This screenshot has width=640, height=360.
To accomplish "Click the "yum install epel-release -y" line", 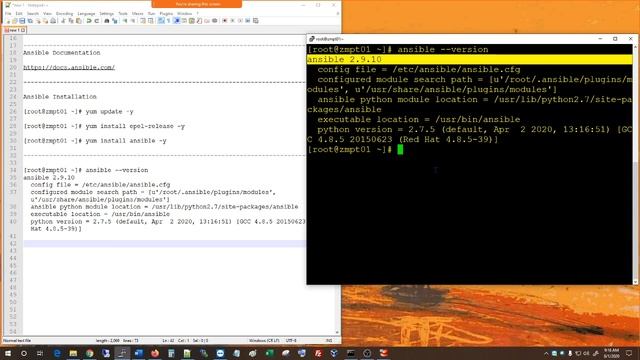I will pos(135,126).
